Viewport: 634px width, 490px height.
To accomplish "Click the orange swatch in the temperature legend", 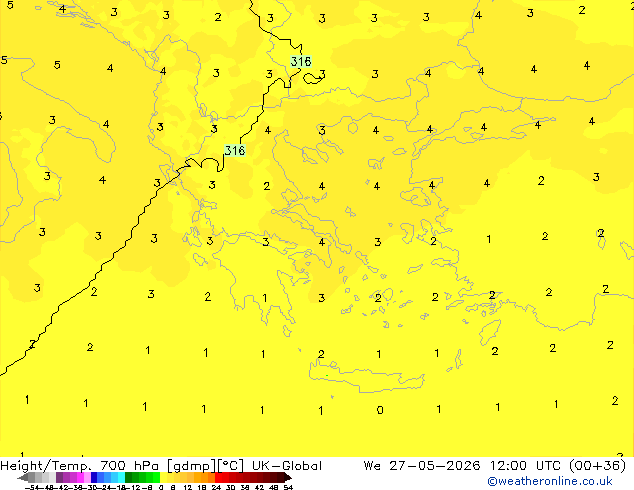I will (205, 477).
